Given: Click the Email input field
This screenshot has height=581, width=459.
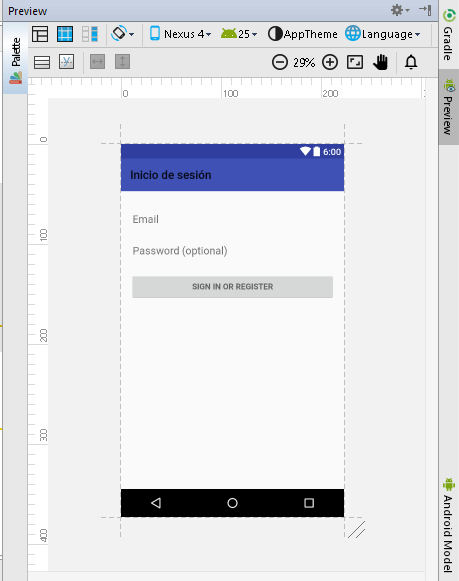Looking at the screenshot, I should pyautogui.click(x=232, y=219).
